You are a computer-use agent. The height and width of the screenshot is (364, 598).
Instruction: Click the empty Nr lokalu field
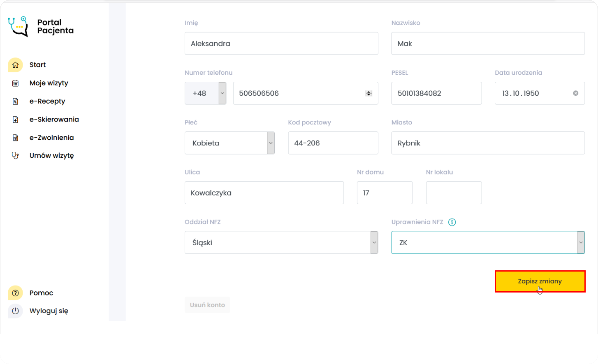pyautogui.click(x=454, y=193)
